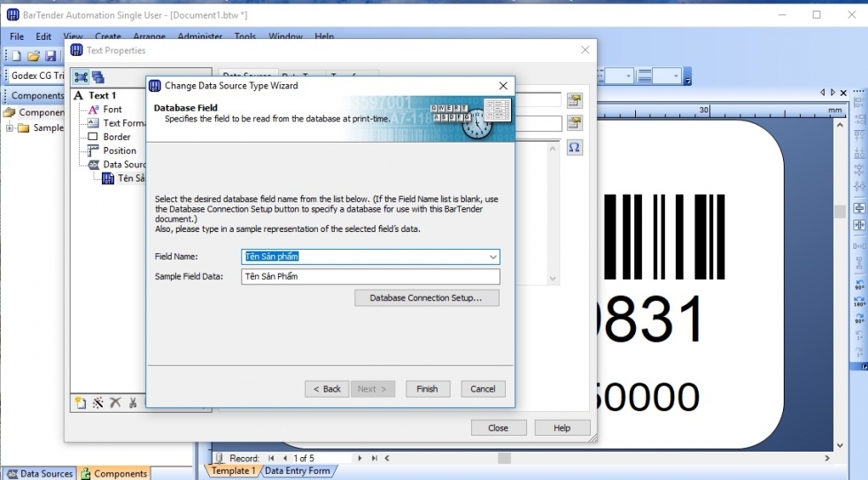Screen dimensions: 868x480
Task: Click the last record navigation arrow
Action: click(374, 458)
